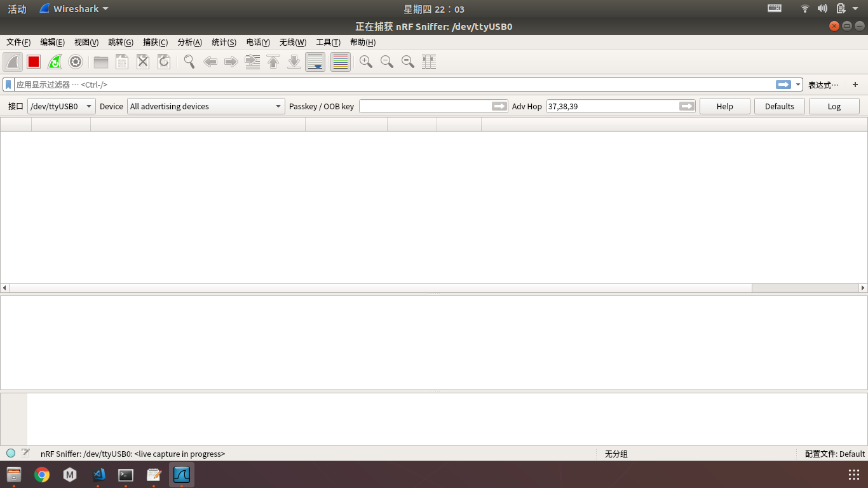The image size is (868, 488).
Task: Click the expert information status circle
Action: (11, 453)
